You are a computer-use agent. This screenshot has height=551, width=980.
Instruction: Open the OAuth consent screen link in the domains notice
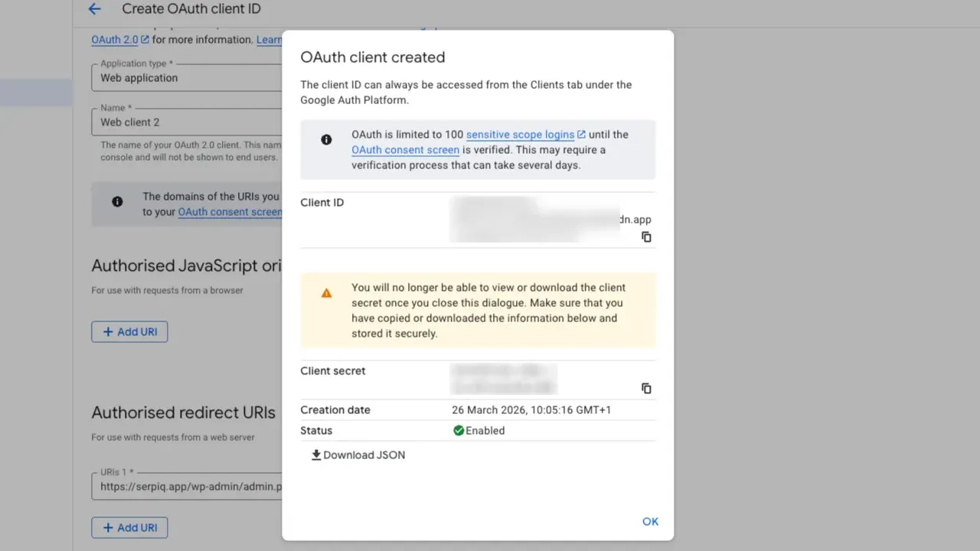click(x=230, y=212)
